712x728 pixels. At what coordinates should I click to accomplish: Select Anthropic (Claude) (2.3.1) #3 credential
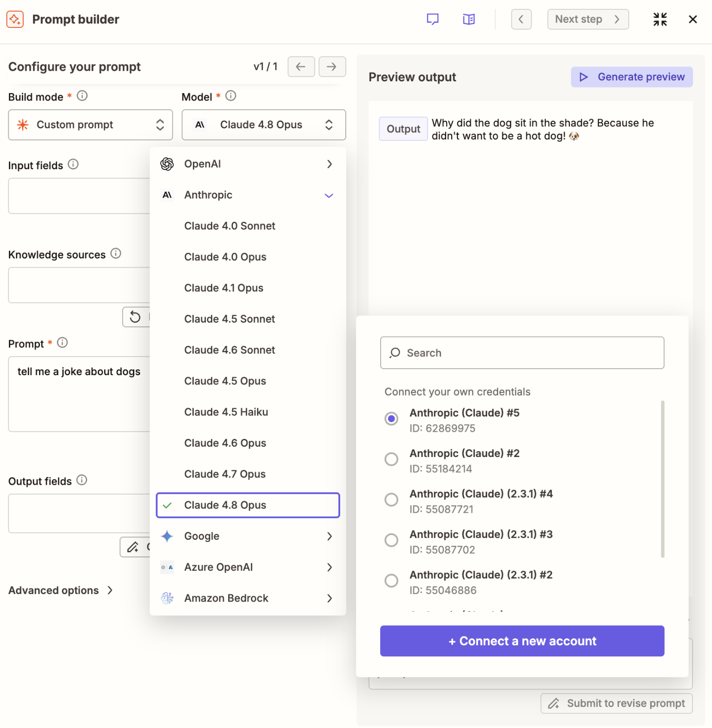[391, 540]
